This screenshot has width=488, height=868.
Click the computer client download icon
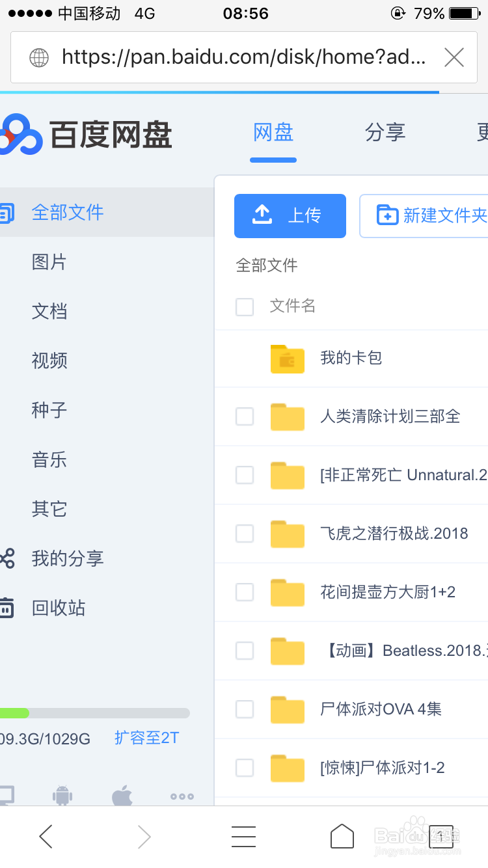(x=7, y=795)
